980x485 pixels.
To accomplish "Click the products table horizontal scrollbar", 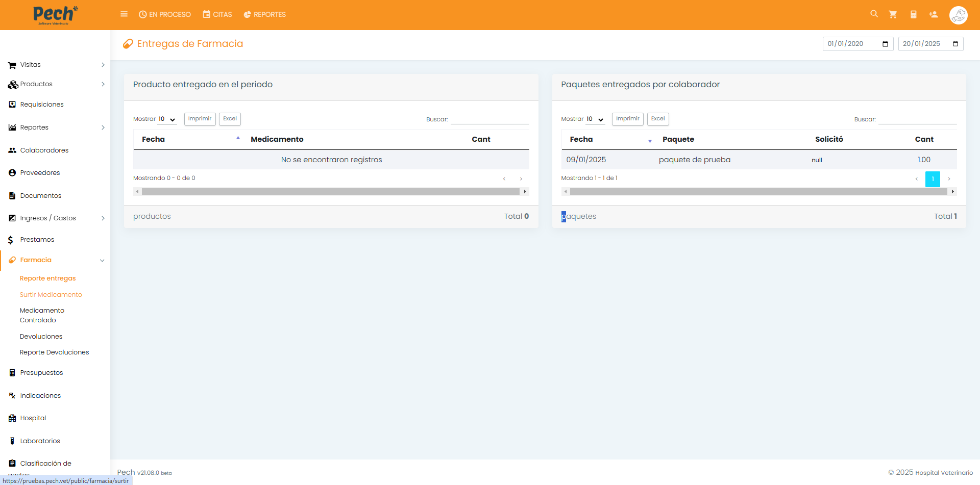I will coord(330,192).
